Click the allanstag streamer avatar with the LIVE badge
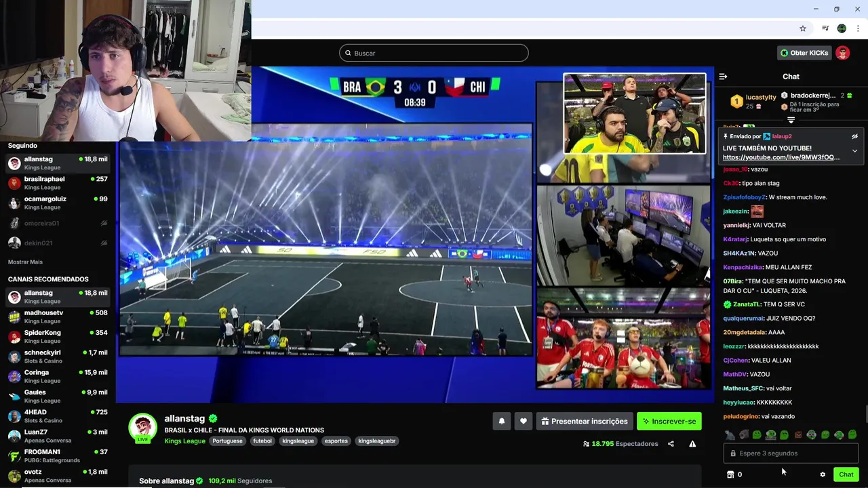The image size is (868, 488). (x=143, y=428)
